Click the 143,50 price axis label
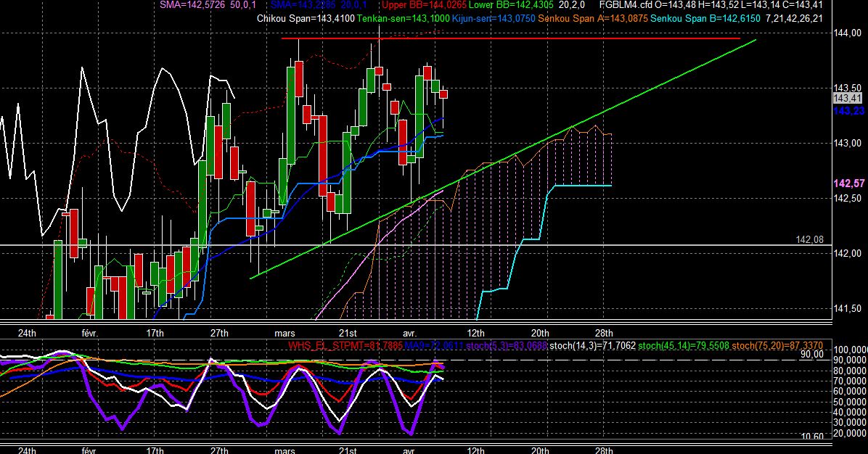868x454 pixels. (x=848, y=88)
